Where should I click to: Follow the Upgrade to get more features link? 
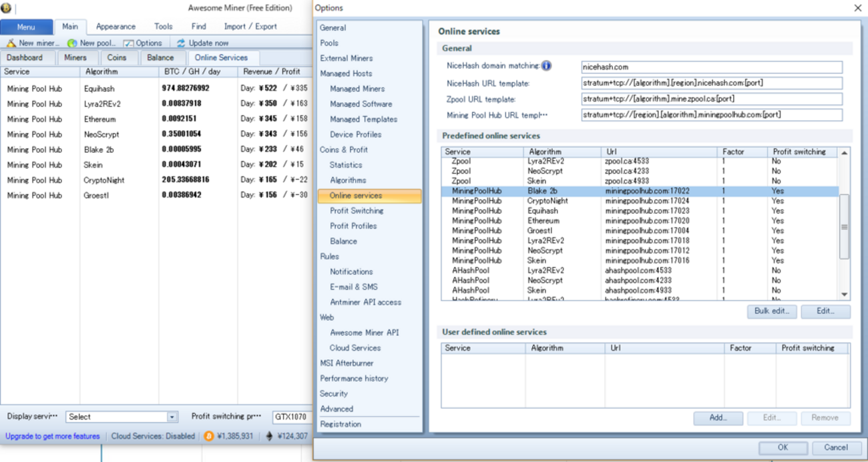(53, 436)
